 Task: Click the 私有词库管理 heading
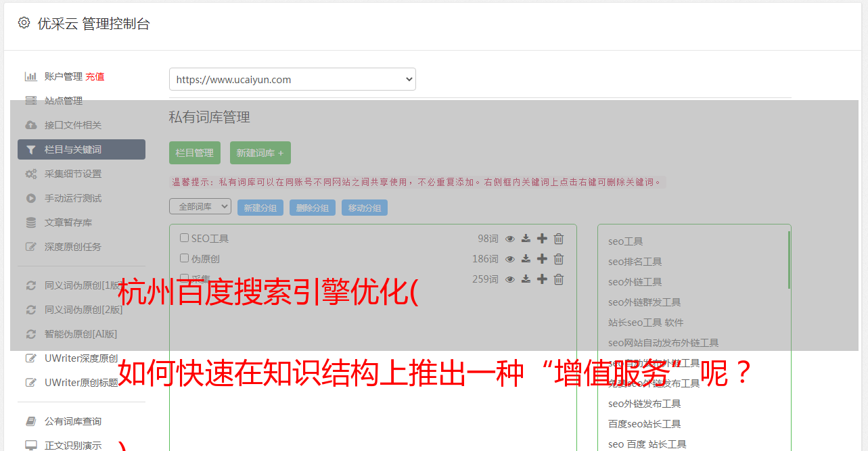click(210, 117)
